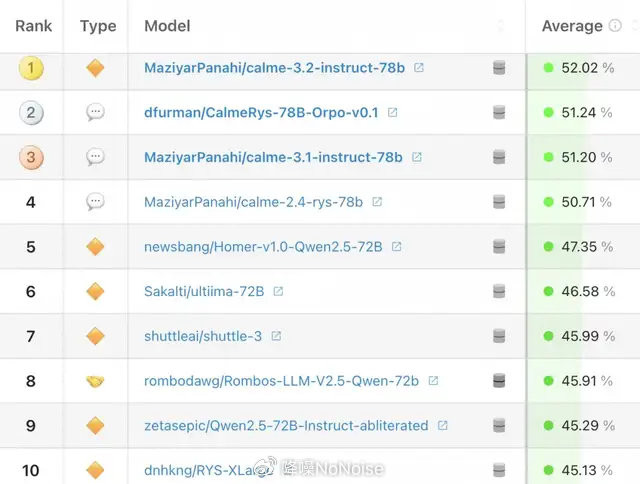Click chat bubble type icon in rank 2 row
This screenshot has height=484, width=640.
pos(95,112)
